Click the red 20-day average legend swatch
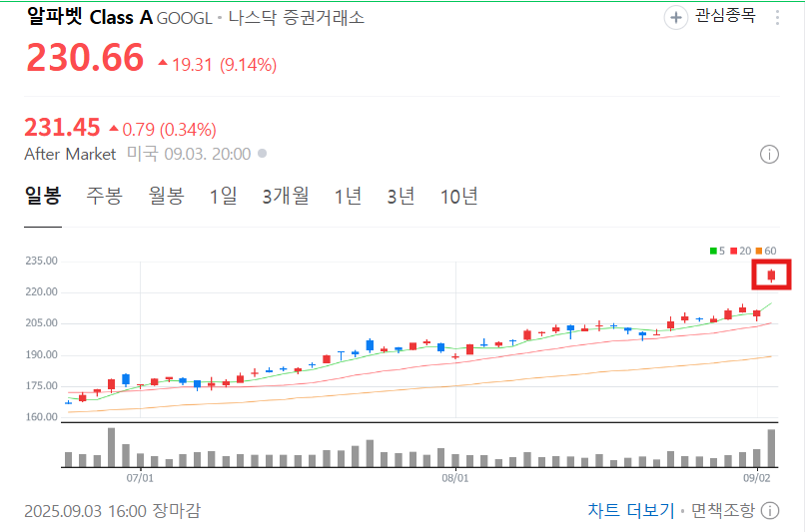The image size is (805, 532). tap(734, 251)
